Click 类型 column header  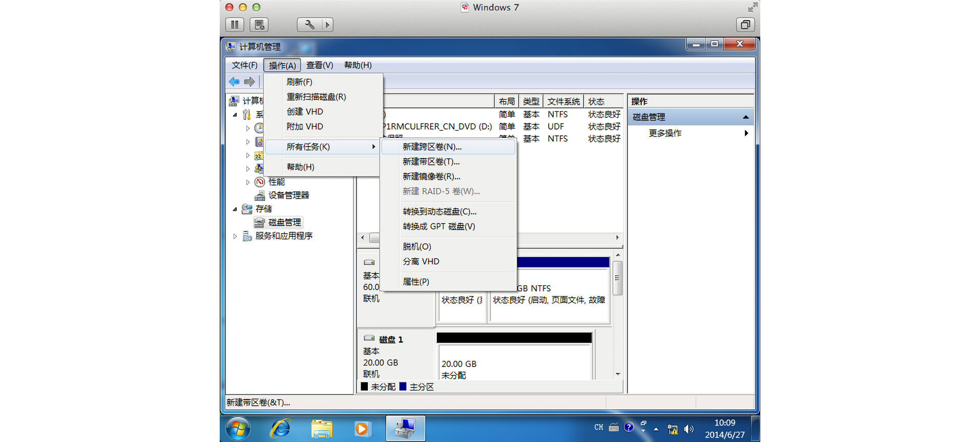(x=531, y=102)
